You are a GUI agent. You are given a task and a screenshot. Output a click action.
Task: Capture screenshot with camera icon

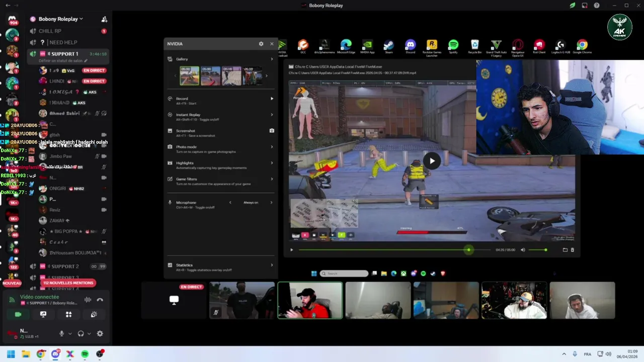coord(272,131)
